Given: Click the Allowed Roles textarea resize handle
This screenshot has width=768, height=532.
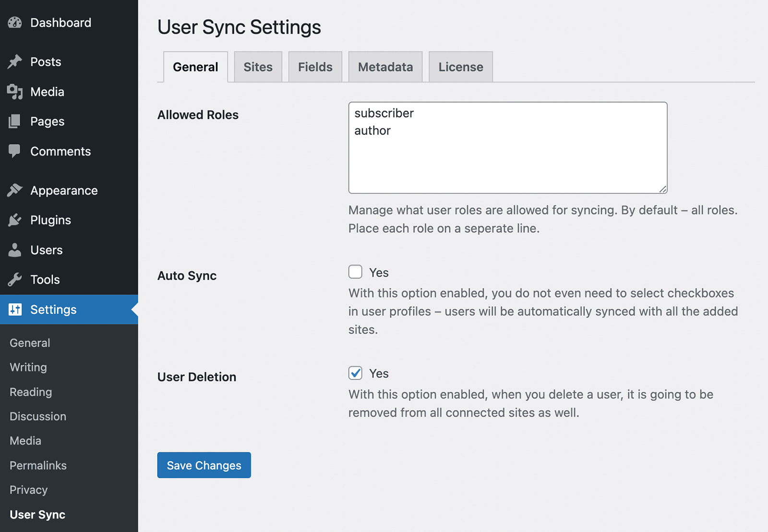Looking at the screenshot, I should [663, 189].
